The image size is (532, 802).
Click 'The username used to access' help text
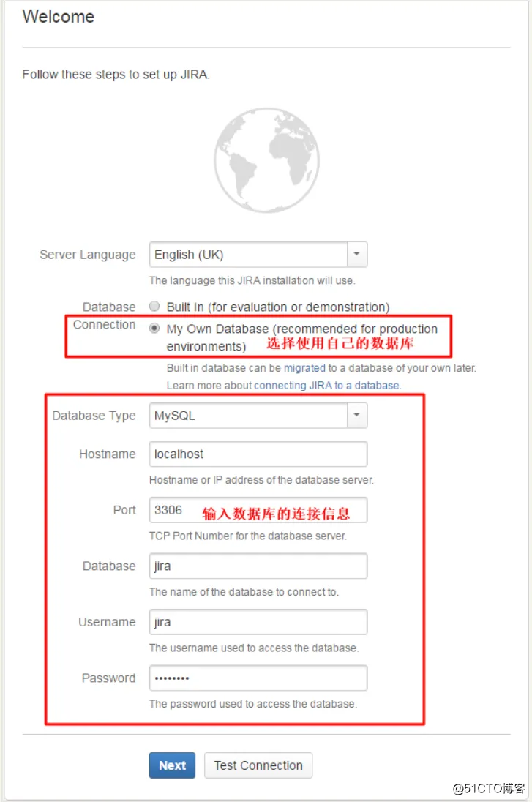coord(254,648)
